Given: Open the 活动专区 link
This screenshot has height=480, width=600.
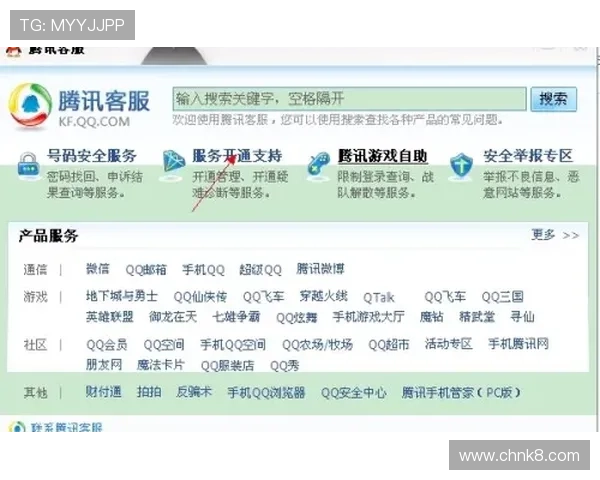Looking at the screenshot, I should 448,344.
